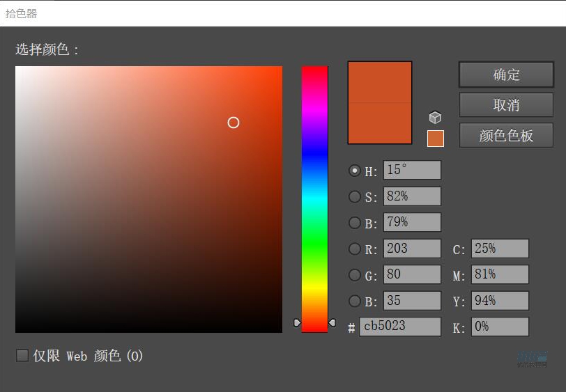Viewport: 566px width, 392px height.
Task: Select the H hue radio button
Action: (x=355, y=171)
